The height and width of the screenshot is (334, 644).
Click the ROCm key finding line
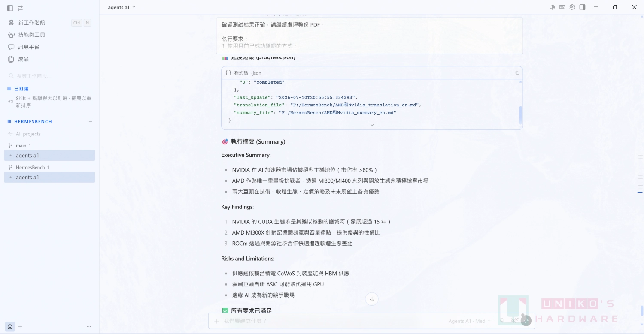coord(292,243)
